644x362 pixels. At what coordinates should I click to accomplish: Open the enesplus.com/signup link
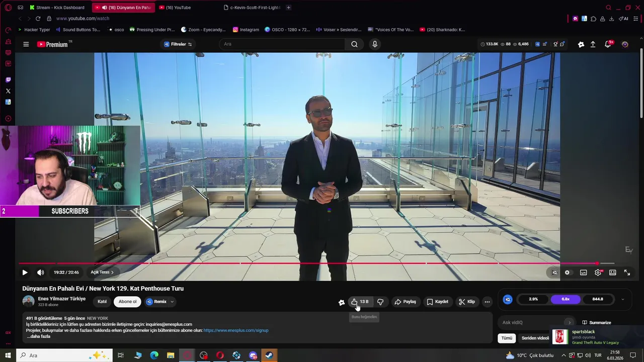[x=236, y=330]
